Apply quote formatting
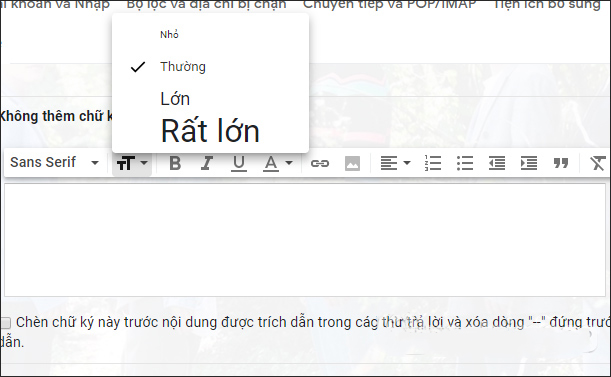The image size is (611, 377). [561, 163]
